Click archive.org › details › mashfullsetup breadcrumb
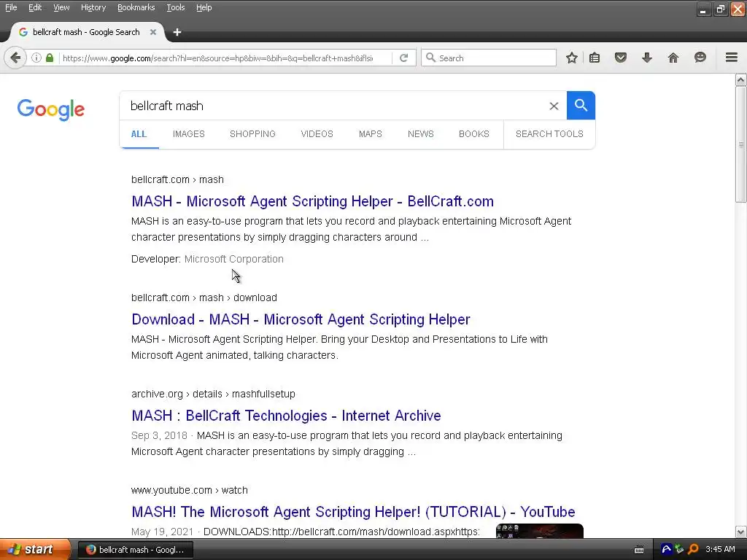Screen dimensions: 747x560 (213, 394)
